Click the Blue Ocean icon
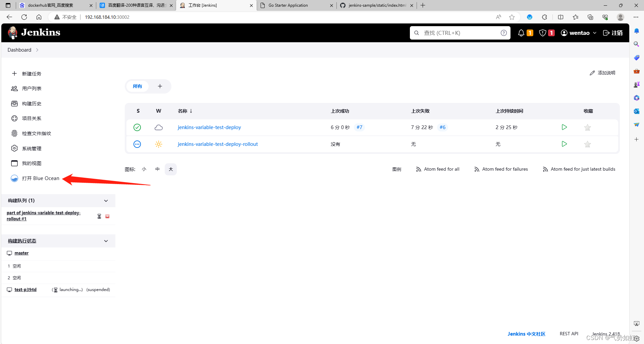Viewport: 644px width, 344px height. [14, 178]
